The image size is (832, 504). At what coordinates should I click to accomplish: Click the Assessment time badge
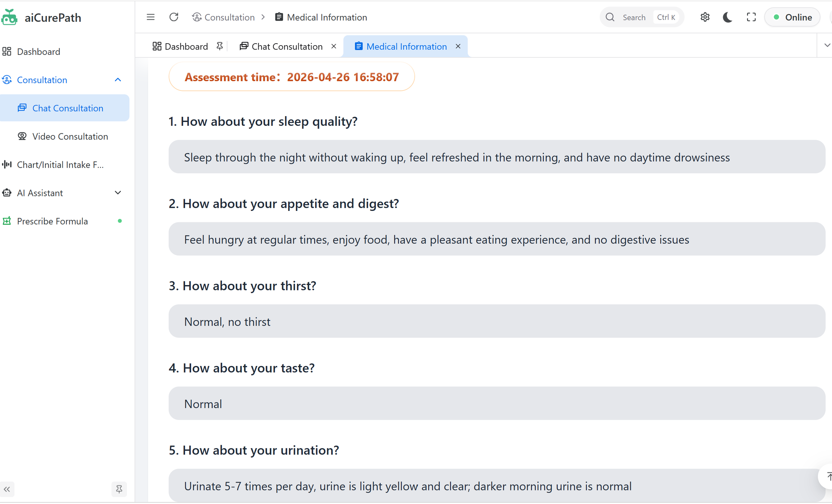292,77
